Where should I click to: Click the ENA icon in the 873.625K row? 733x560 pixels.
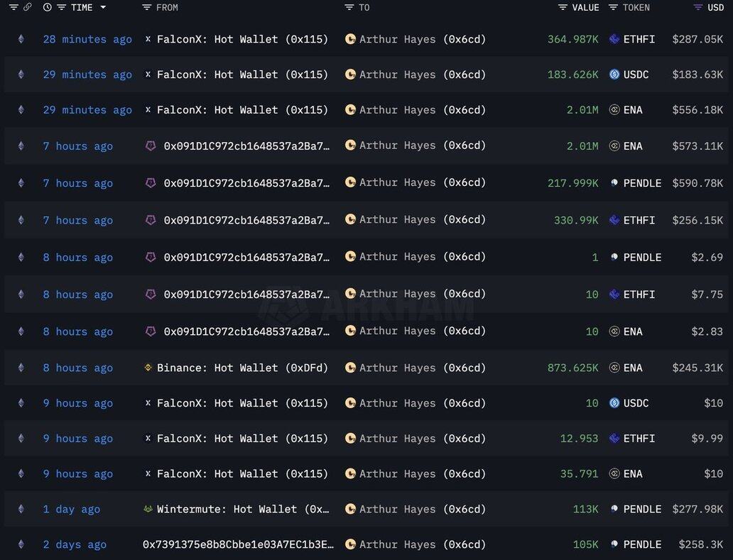point(614,368)
